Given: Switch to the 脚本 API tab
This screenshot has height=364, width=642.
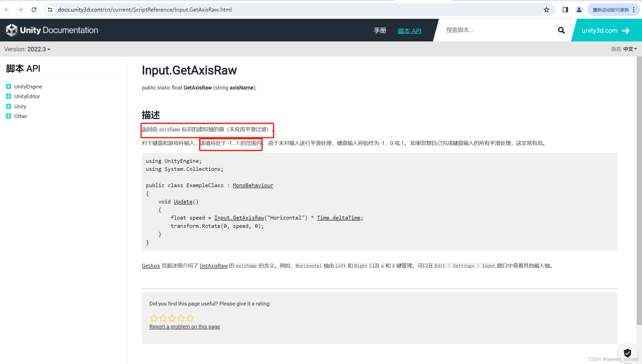Looking at the screenshot, I should tap(409, 30).
